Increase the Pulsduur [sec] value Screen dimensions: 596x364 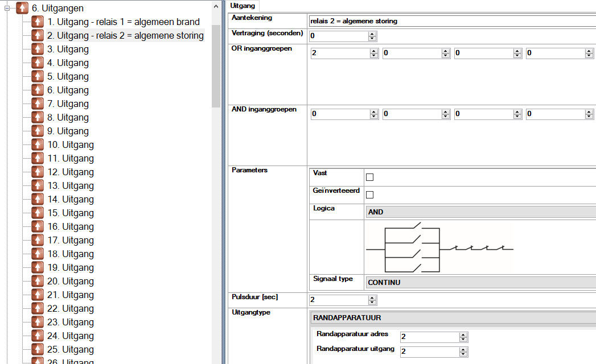[x=372, y=298]
